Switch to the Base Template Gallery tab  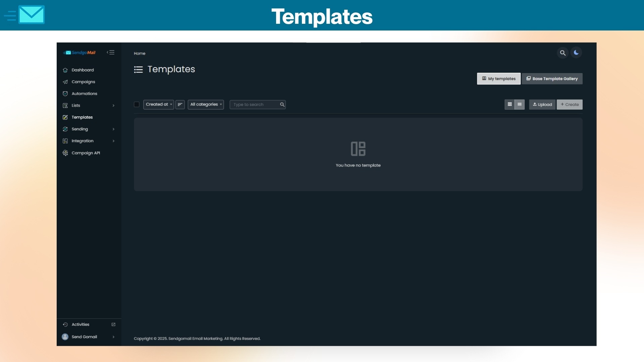pos(552,79)
